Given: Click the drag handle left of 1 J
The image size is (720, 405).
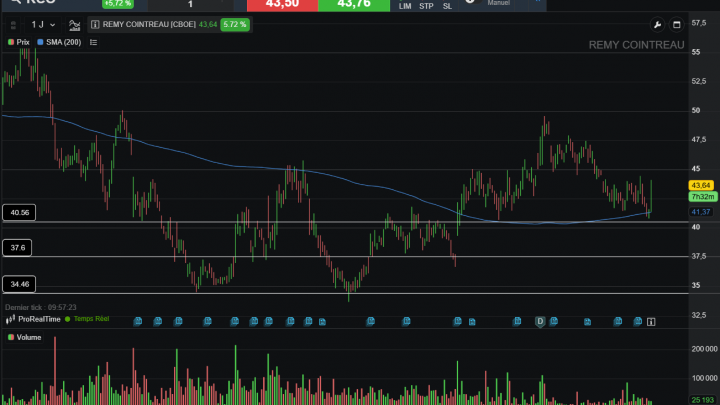Looking at the screenshot, I should coord(13,25).
